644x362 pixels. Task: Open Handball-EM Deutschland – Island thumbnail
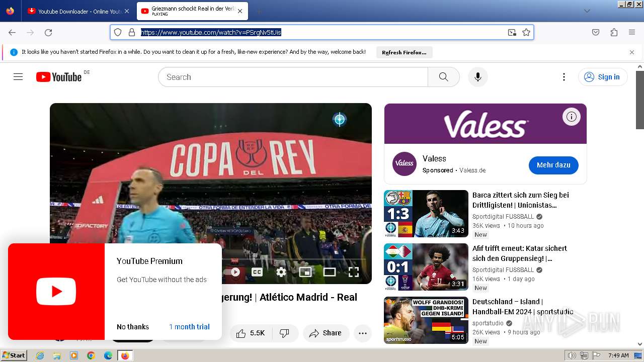[x=426, y=320]
